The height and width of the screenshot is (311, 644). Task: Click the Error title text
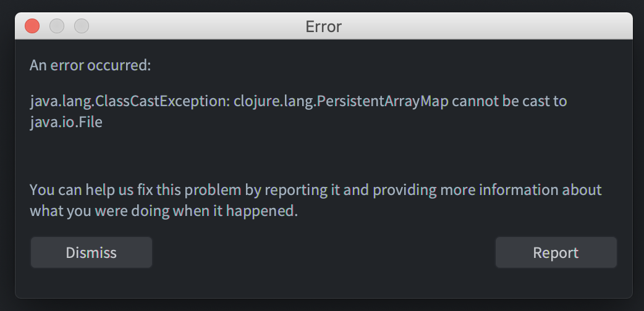coord(323,27)
